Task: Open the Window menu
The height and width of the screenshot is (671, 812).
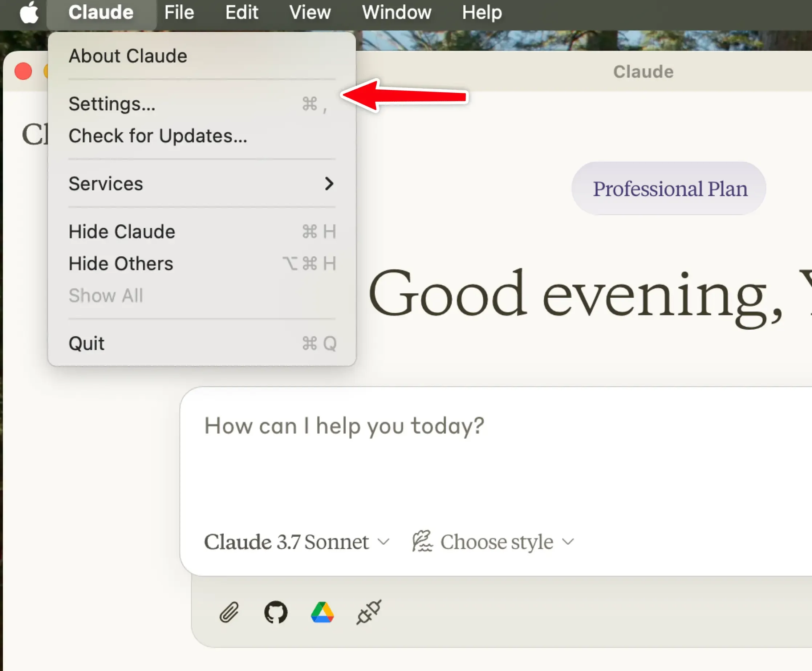Action: (397, 12)
